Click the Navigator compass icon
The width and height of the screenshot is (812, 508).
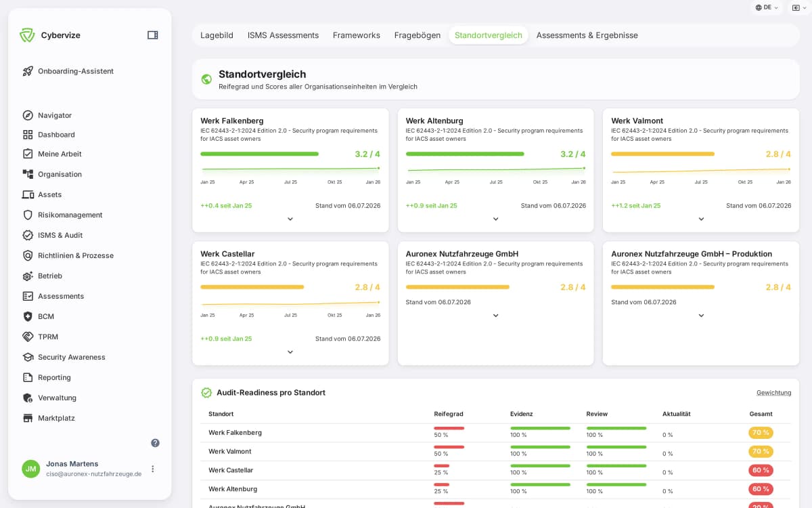(x=28, y=115)
